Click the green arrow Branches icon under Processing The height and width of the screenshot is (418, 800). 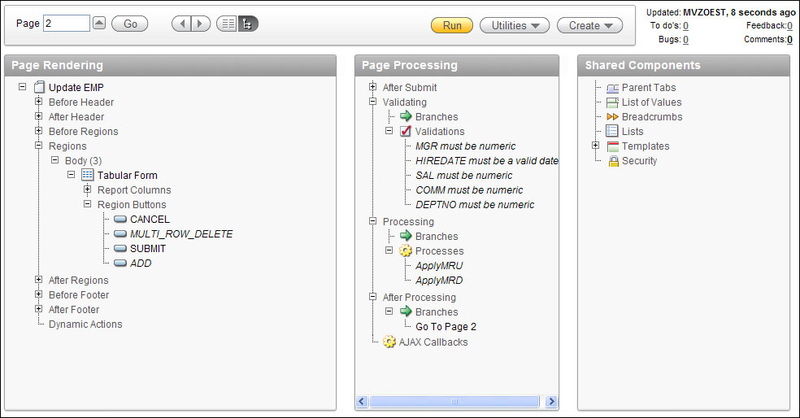(406, 236)
